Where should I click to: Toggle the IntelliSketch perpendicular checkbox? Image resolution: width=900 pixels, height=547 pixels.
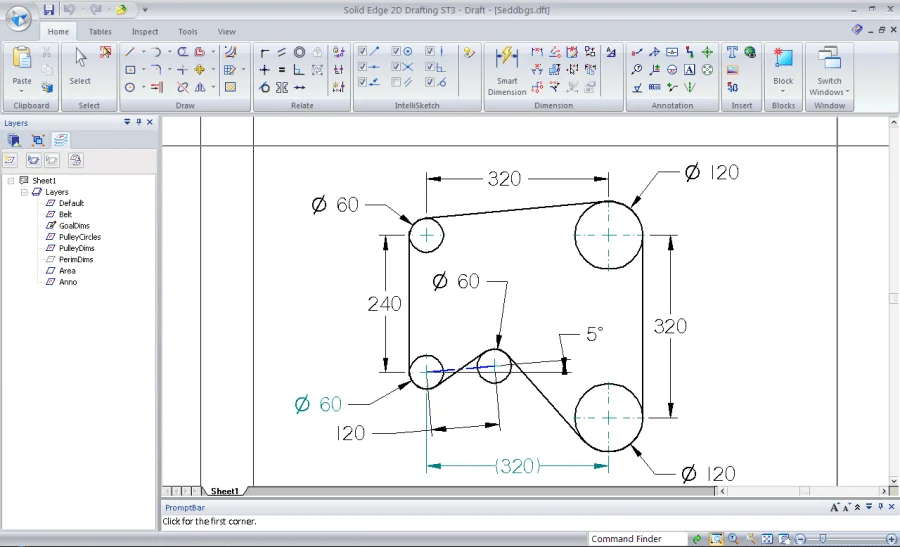(429, 67)
